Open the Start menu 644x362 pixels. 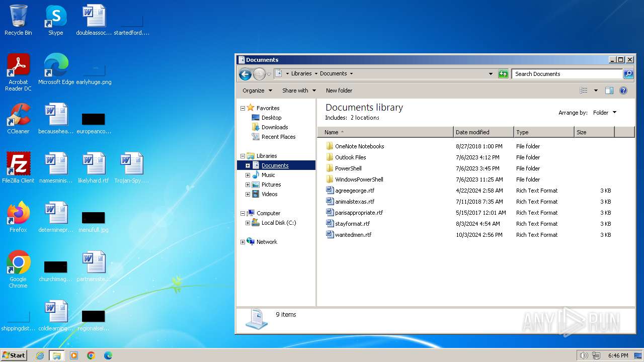[14, 355]
